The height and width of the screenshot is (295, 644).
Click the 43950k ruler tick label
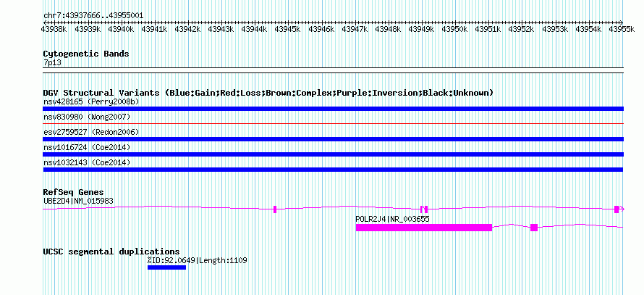tap(454, 29)
